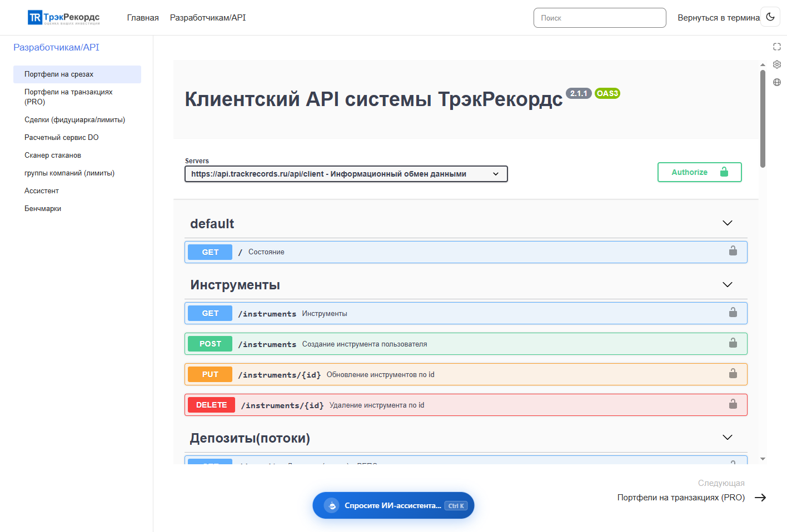
Task: Open next page Портфели на транзакциях (PRO) link
Action: pos(681,498)
